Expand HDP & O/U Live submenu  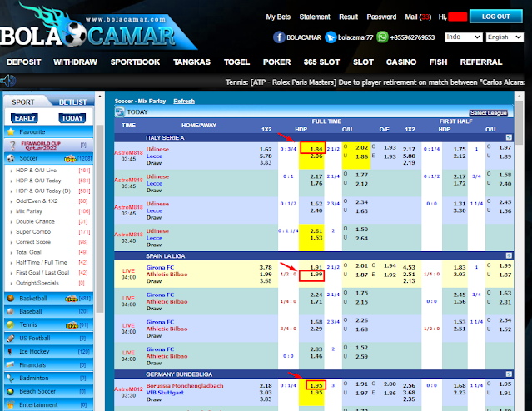37,171
